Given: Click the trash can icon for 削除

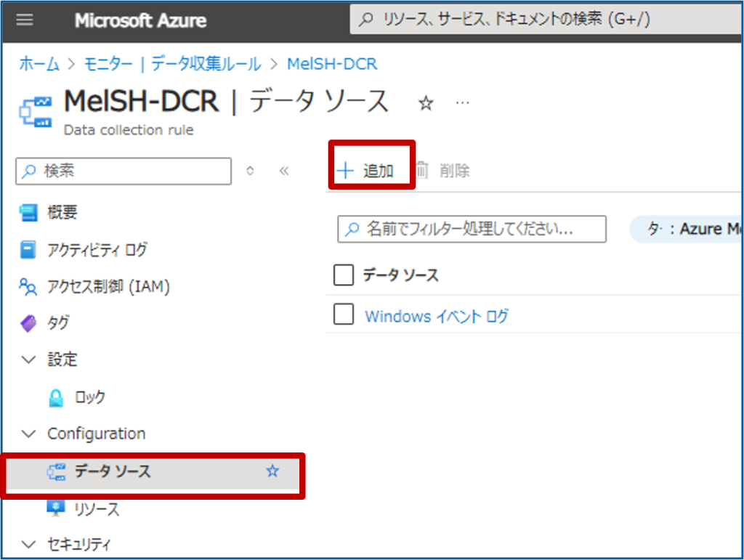Looking at the screenshot, I should [x=422, y=170].
